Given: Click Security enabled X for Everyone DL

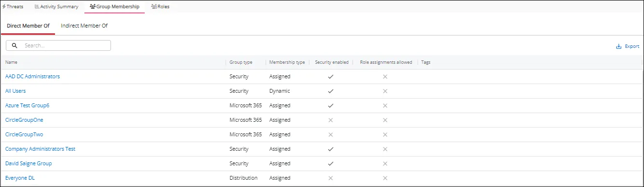Looking at the screenshot, I should [330, 178].
